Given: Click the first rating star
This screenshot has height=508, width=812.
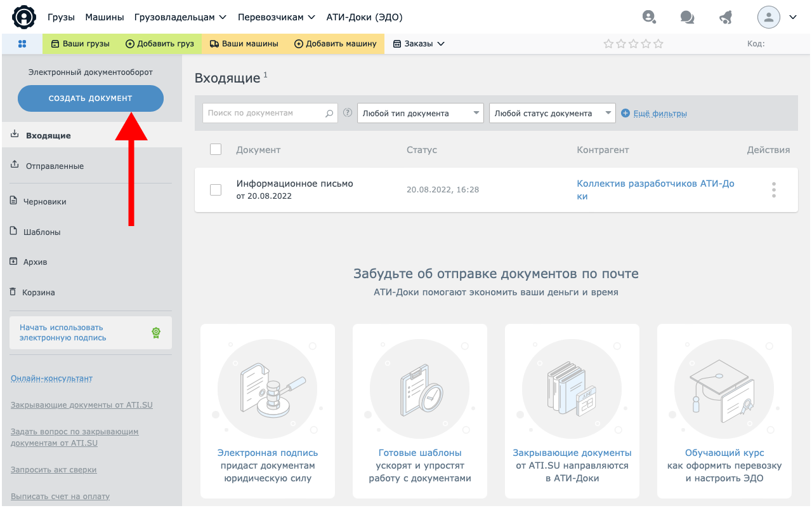Looking at the screenshot, I should pos(608,44).
